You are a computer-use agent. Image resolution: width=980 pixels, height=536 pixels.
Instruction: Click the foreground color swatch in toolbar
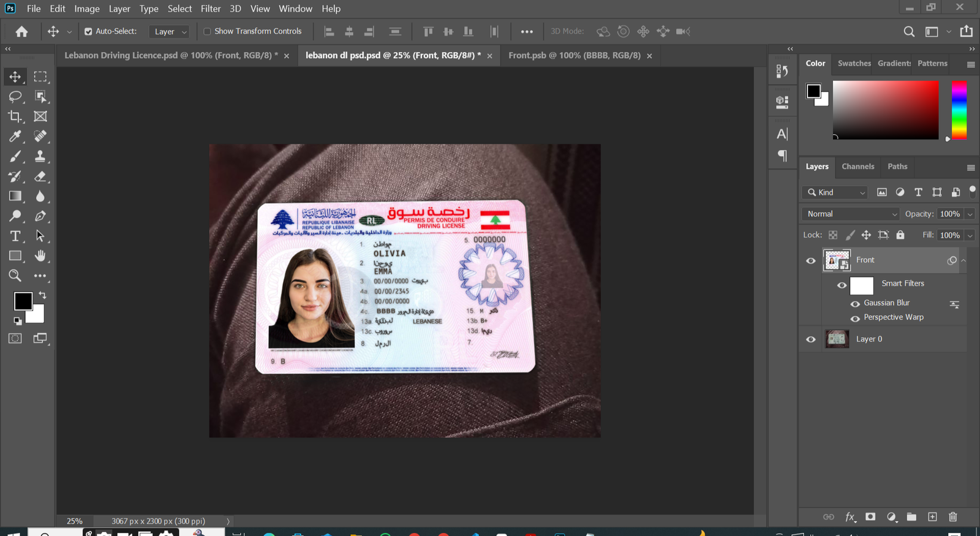pos(23,301)
